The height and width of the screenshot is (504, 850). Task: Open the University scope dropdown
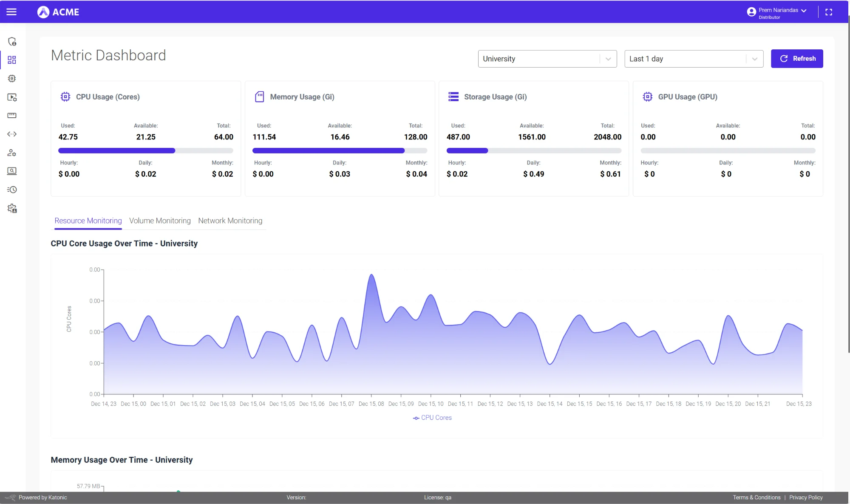click(x=547, y=59)
